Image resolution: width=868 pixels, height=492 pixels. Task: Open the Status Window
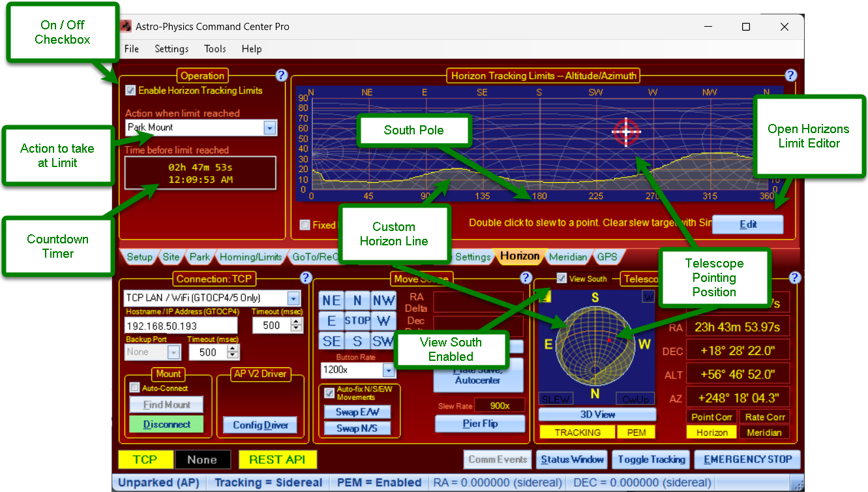click(572, 459)
